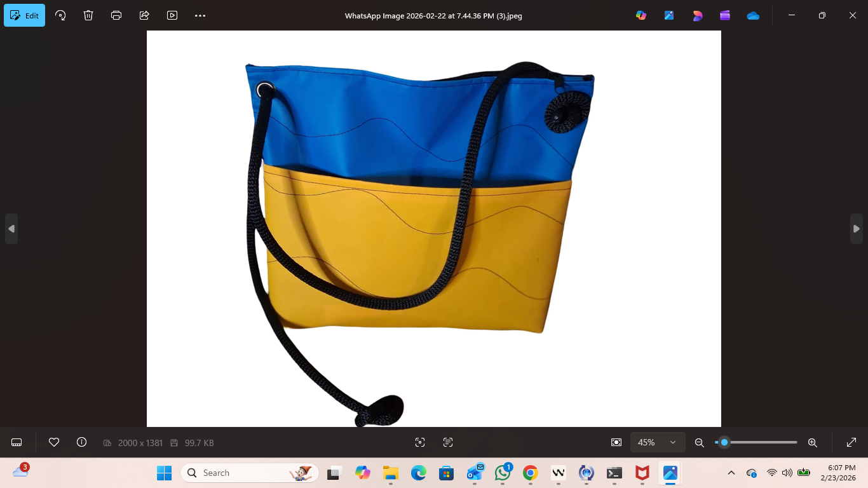Toggle the filmstrip view icon

17,442
